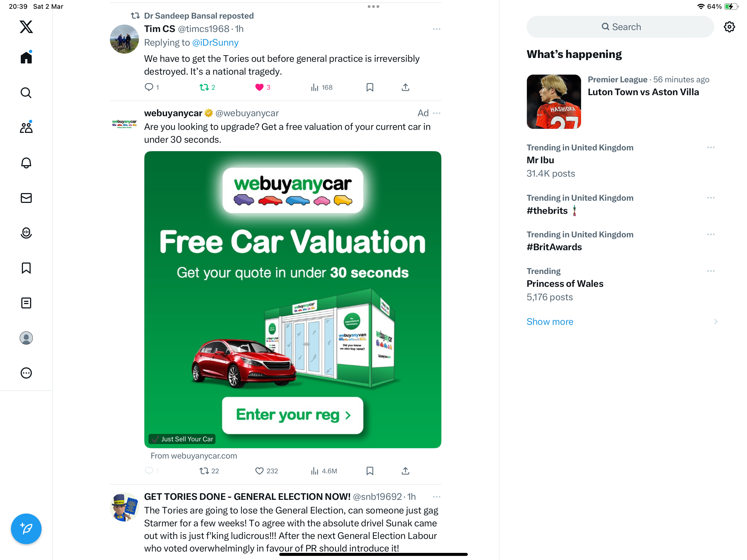Open Spaces microphone icon in sidebar
Screen dimensions: 747x560
[x=26, y=233]
